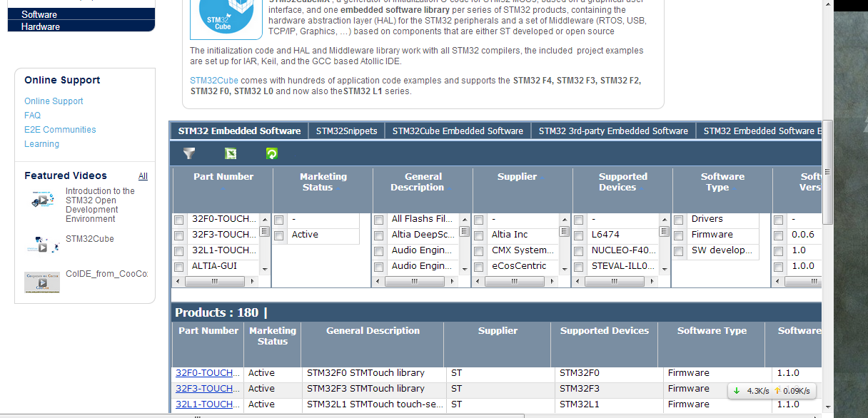Click 'STM32F0 STMTouch library' description cell
Viewport: 868px width, 418px height.
click(365, 373)
